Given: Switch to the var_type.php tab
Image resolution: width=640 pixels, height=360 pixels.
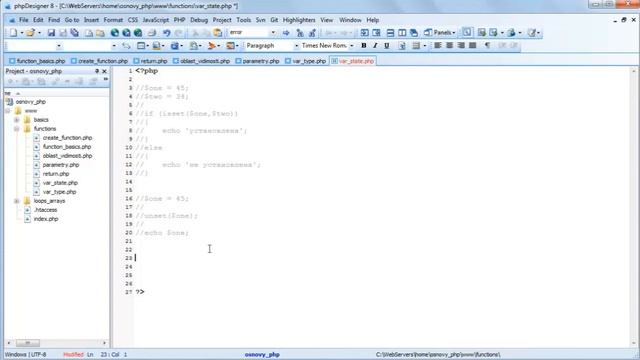Looking at the screenshot, I should (x=306, y=61).
